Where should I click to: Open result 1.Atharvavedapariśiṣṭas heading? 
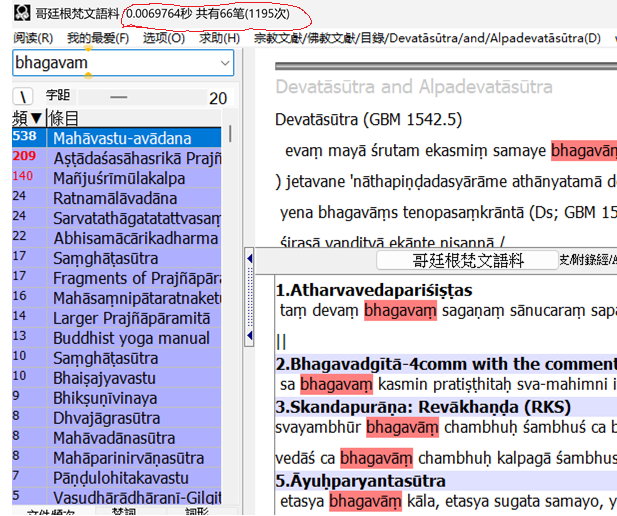pyautogui.click(x=374, y=290)
